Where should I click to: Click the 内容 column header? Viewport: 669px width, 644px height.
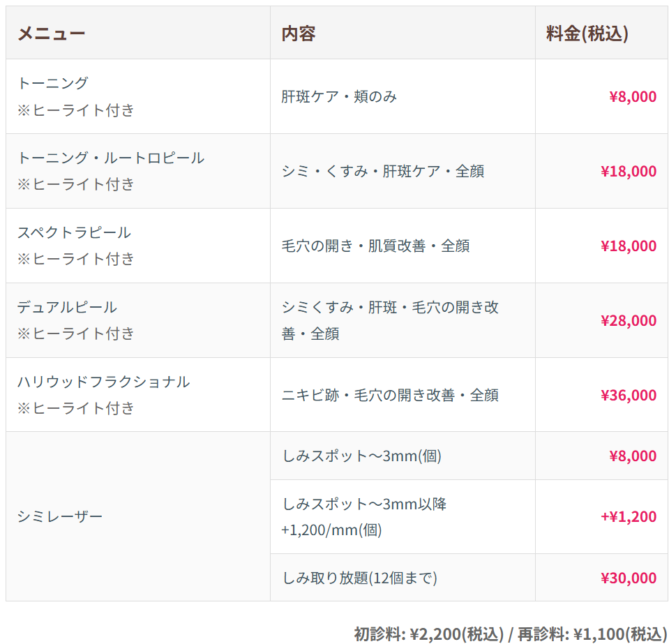tap(299, 33)
